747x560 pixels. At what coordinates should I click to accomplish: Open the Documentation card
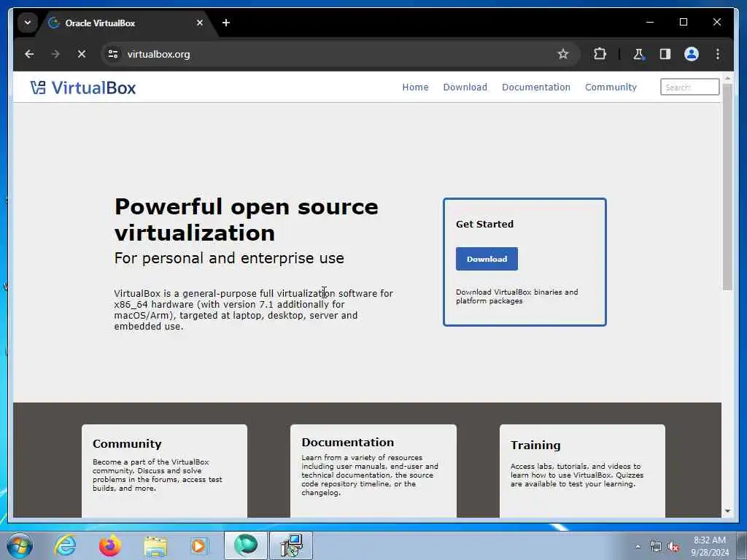coord(373,470)
